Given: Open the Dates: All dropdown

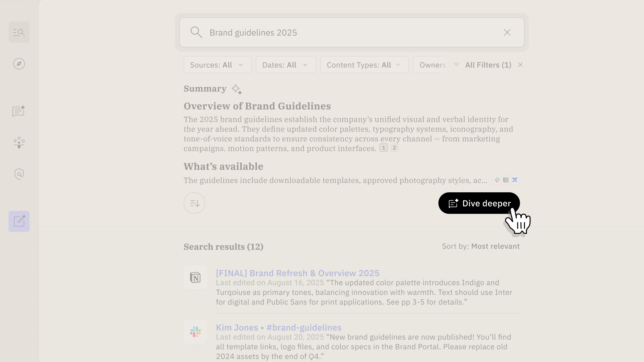Looking at the screenshot, I should click(x=285, y=65).
